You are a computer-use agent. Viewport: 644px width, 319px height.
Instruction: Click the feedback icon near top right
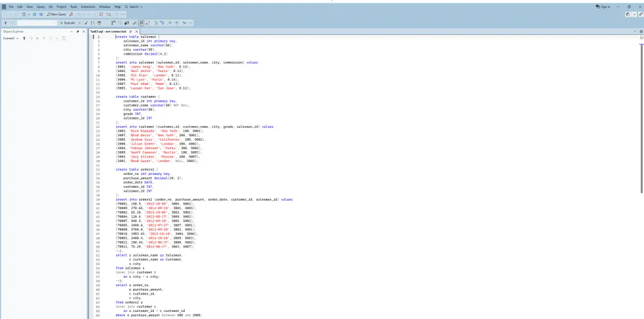tap(628, 14)
